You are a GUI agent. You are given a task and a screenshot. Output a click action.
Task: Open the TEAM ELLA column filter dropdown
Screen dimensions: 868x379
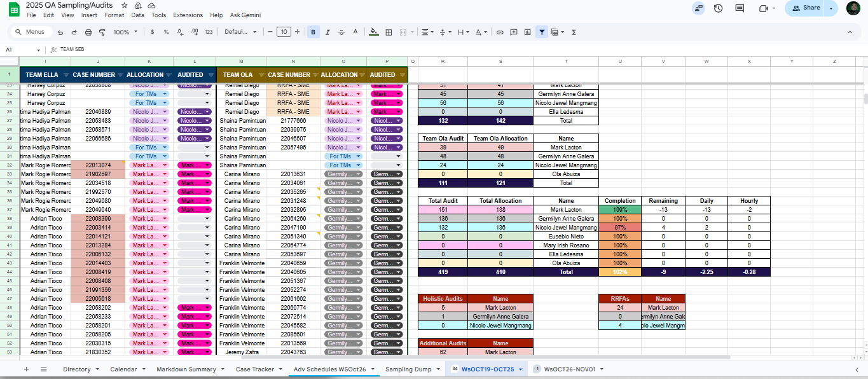66,75
